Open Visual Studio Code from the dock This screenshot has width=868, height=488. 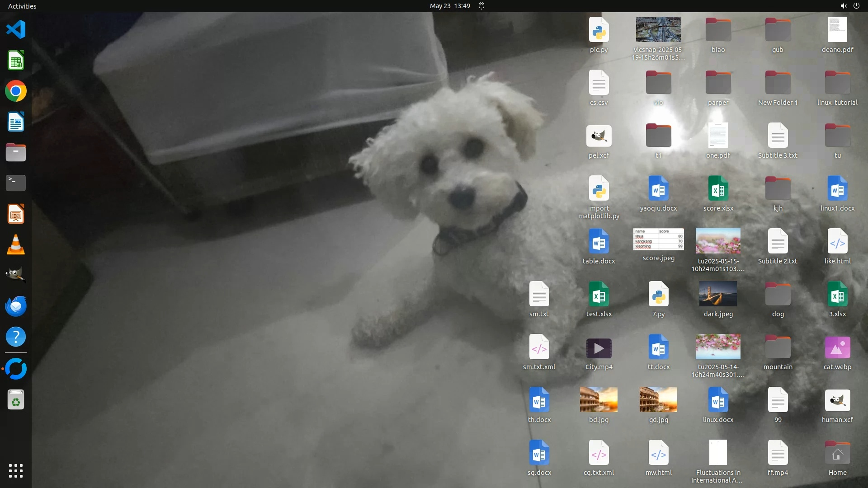16,30
